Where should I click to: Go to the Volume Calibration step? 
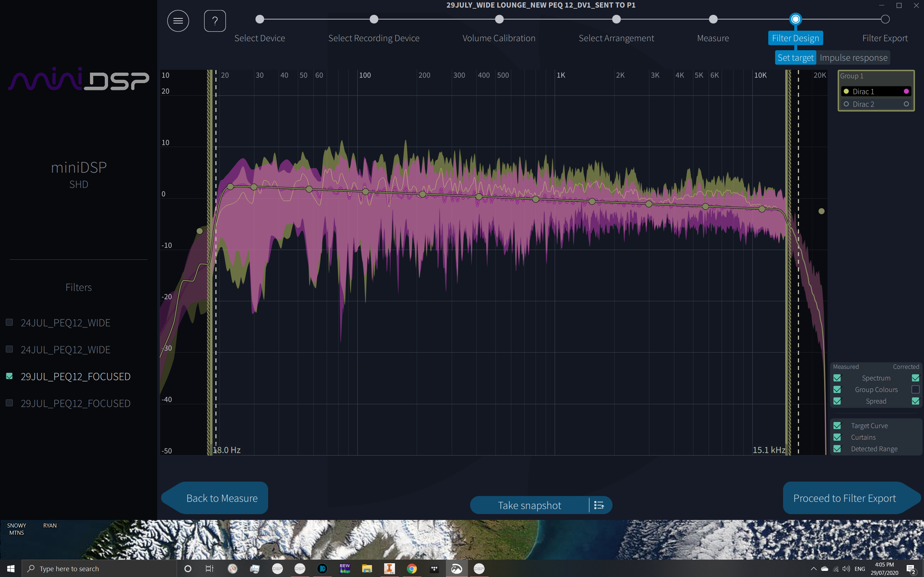(x=499, y=38)
